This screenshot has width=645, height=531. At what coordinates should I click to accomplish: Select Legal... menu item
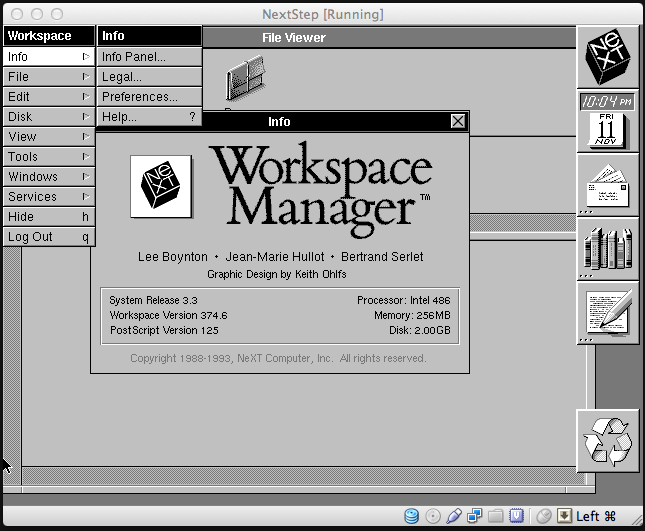(x=149, y=77)
